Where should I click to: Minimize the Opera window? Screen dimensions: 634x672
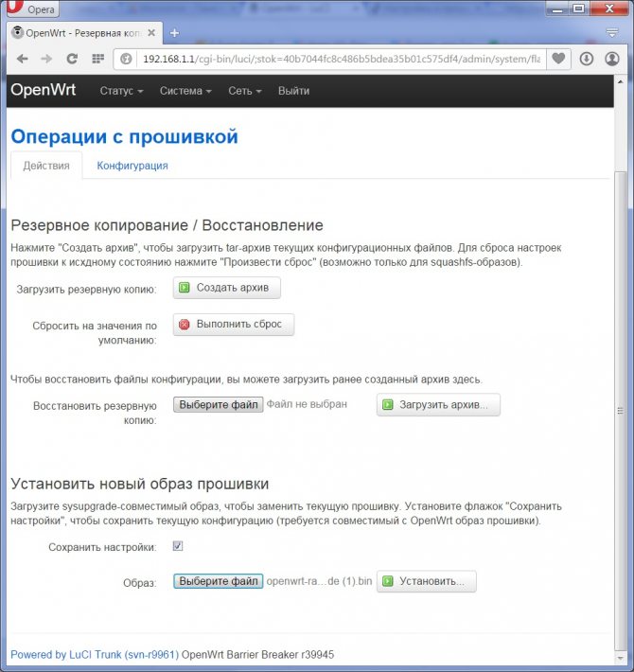coord(557,9)
